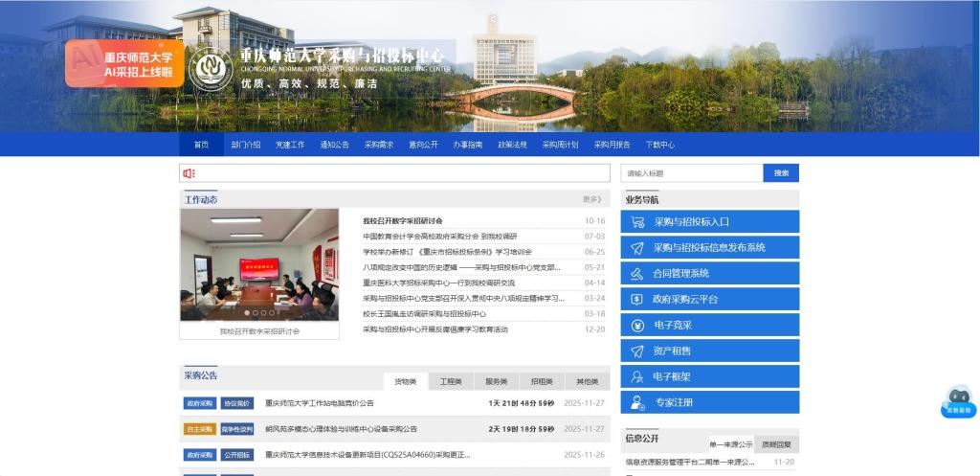
Task: Switch to the 服务类 procurement tab
Action: tap(497, 381)
